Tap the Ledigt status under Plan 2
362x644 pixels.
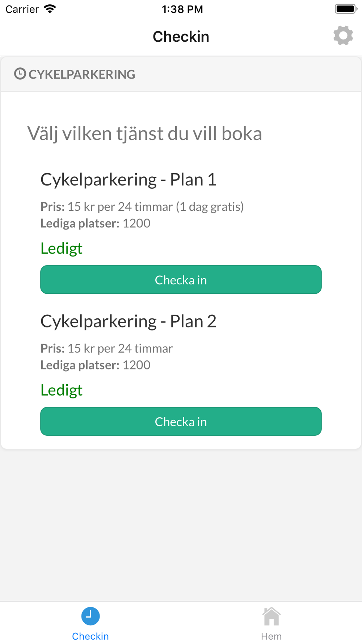(x=62, y=390)
